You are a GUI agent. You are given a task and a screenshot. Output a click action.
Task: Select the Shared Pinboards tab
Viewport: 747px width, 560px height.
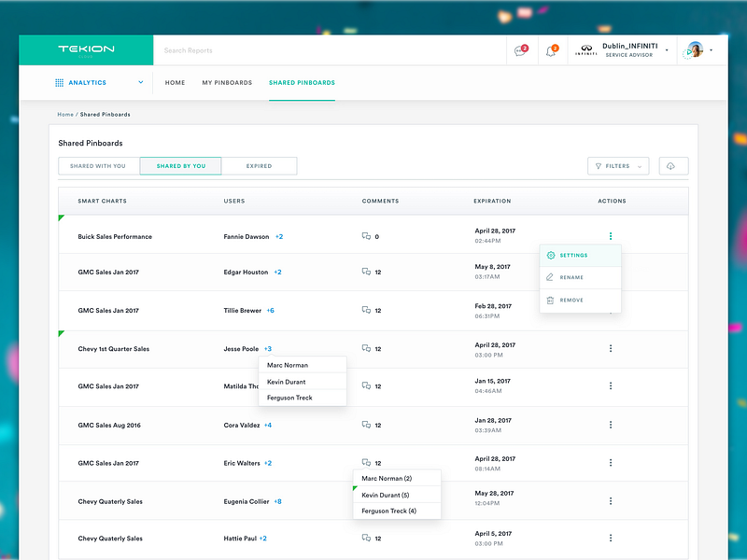302,83
